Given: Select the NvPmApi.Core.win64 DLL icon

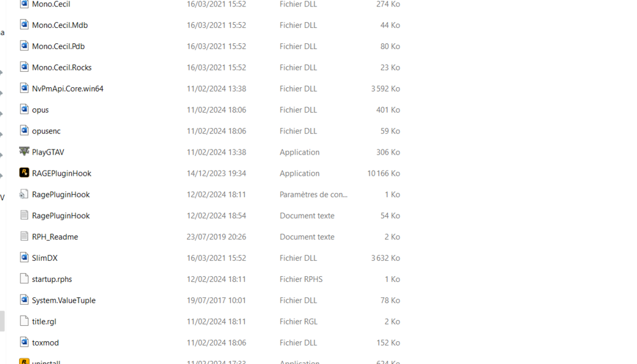Looking at the screenshot, I should [24, 88].
